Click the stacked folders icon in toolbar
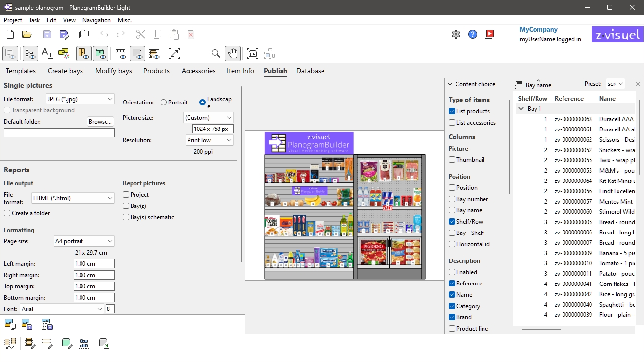 coord(84,34)
